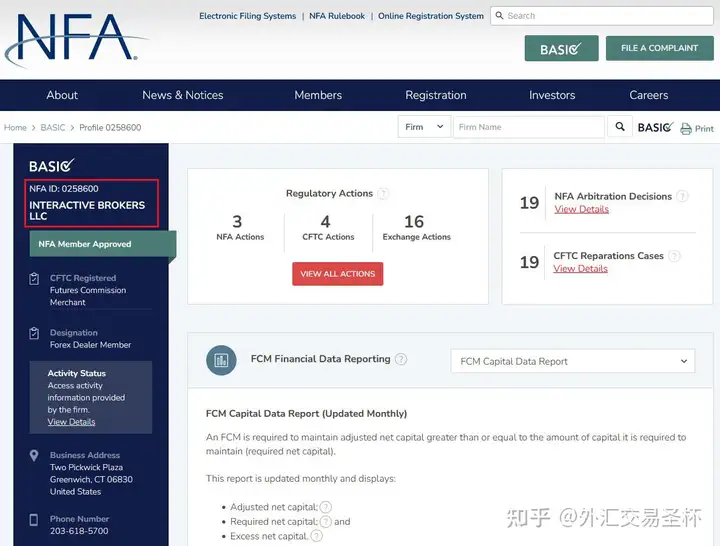
Task: Open the FCM Capital Data Report dropdown
Action: [573, 361]
